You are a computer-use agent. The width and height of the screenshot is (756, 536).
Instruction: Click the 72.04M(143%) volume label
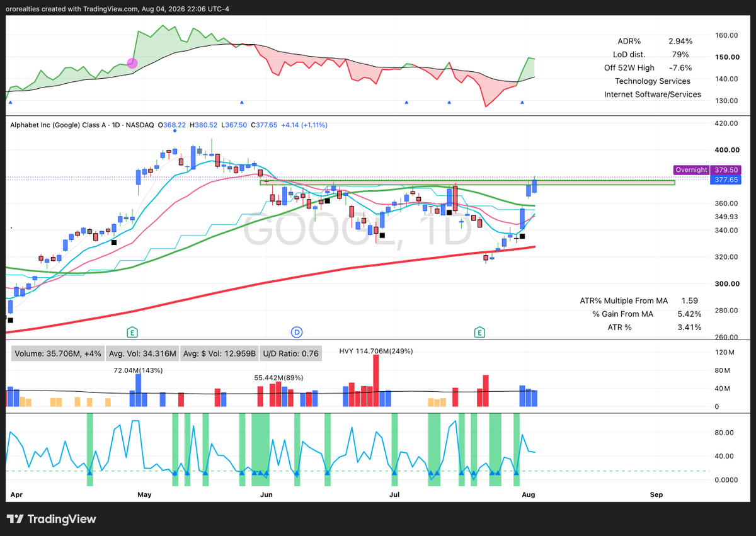(x=137, y=370)
